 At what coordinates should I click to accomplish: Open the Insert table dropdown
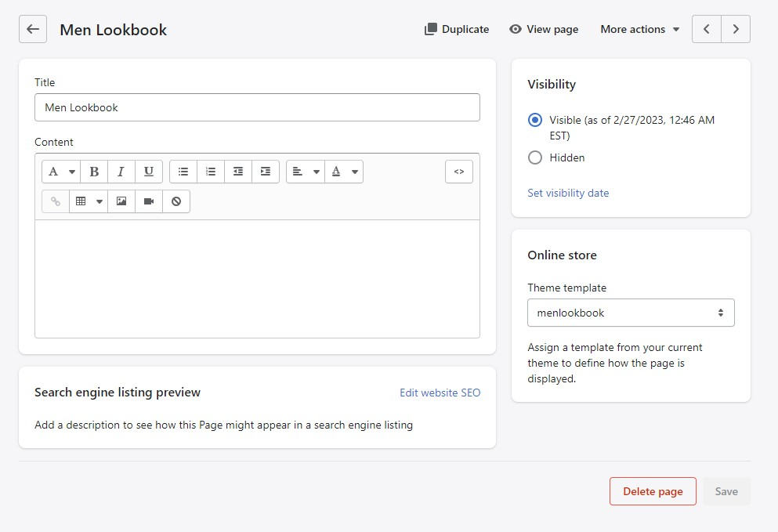[x=89, y=201]
